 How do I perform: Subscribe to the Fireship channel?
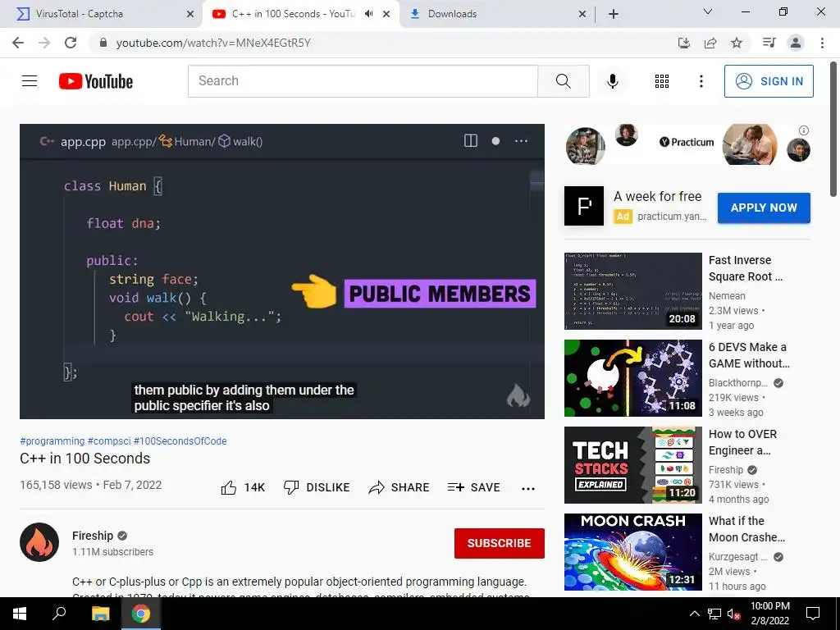coord(500,543)
